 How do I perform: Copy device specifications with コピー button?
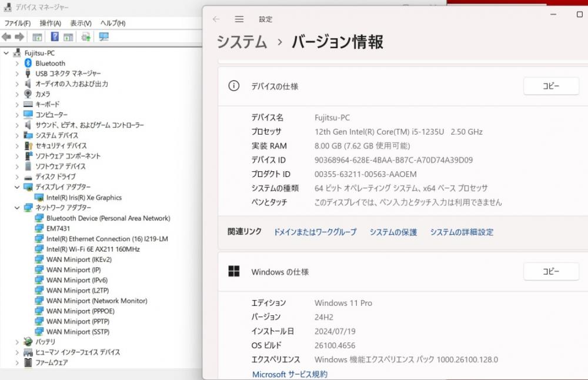pyautogui.click(x=551, y=86)
